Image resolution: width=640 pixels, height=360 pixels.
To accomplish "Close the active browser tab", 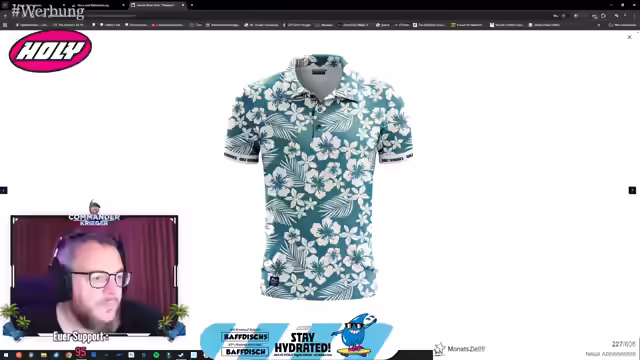I will tap(182, 5).
